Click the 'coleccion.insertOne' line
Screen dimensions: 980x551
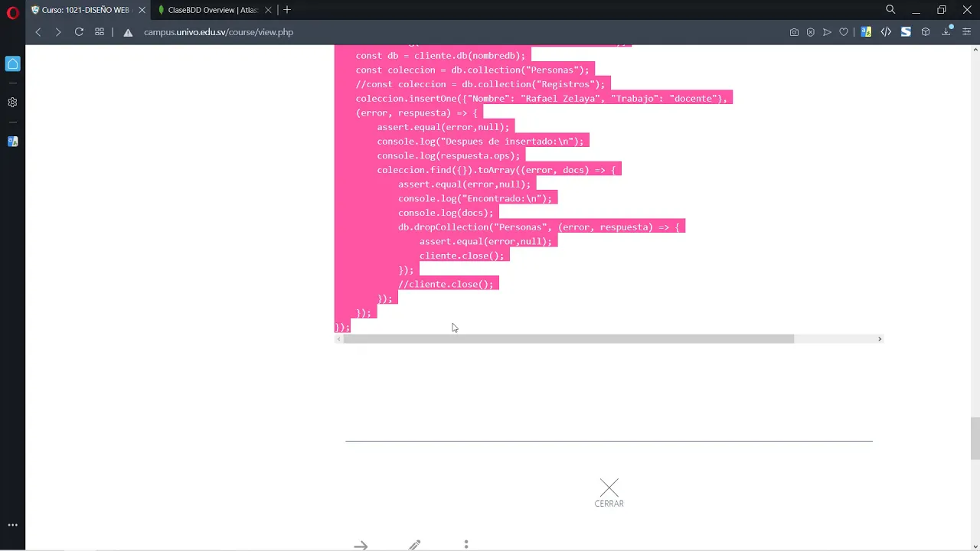[541, 99]
